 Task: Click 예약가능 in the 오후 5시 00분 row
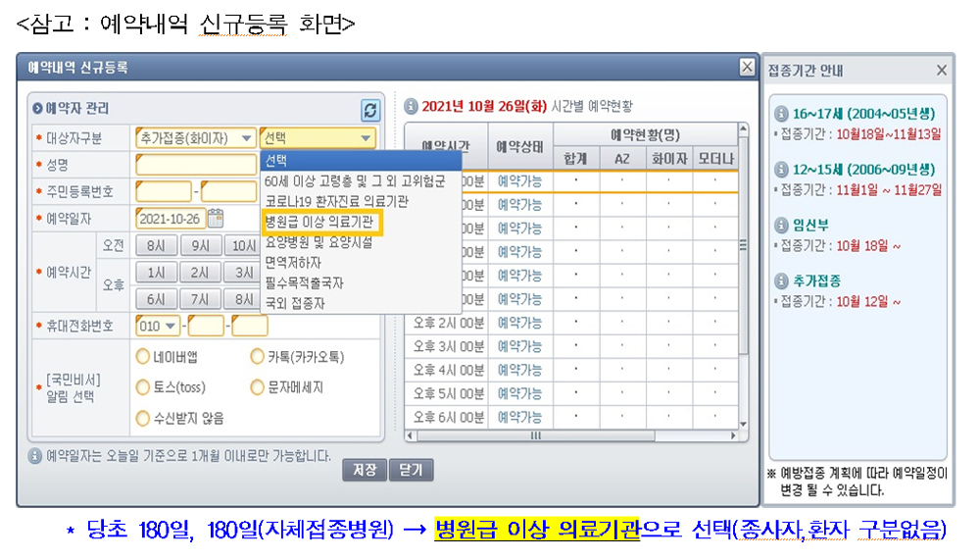coord(519,393)
